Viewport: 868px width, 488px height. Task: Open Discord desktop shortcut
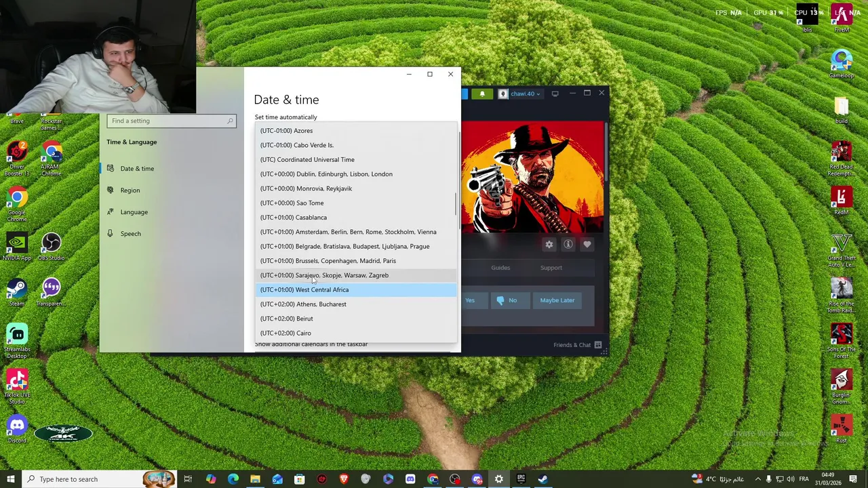tap(17, 430)
